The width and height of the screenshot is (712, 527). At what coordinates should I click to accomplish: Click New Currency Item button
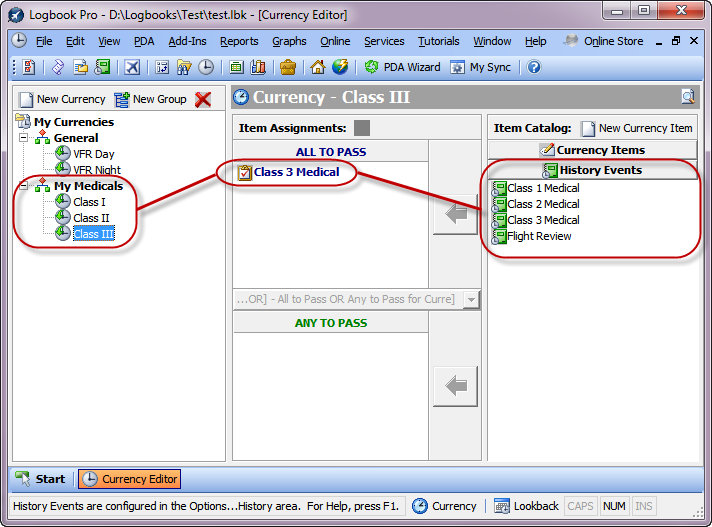[637, 128]
